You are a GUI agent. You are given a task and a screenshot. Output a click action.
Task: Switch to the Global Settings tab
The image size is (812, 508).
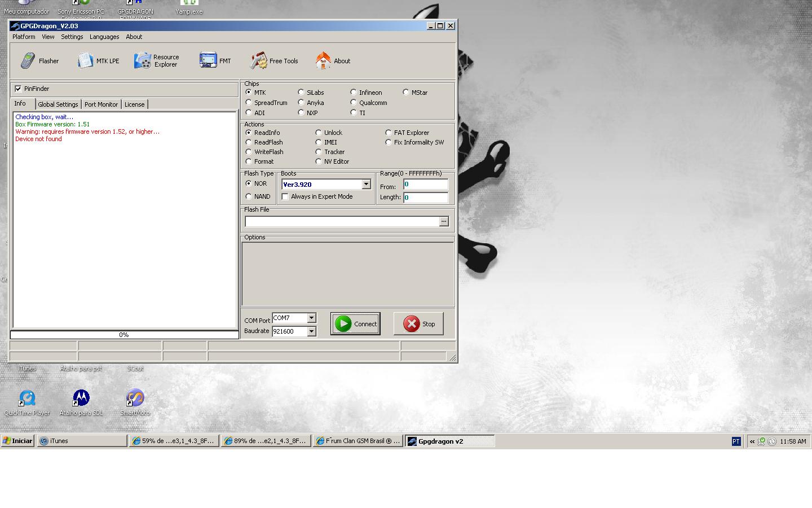[x=58, y=104]
